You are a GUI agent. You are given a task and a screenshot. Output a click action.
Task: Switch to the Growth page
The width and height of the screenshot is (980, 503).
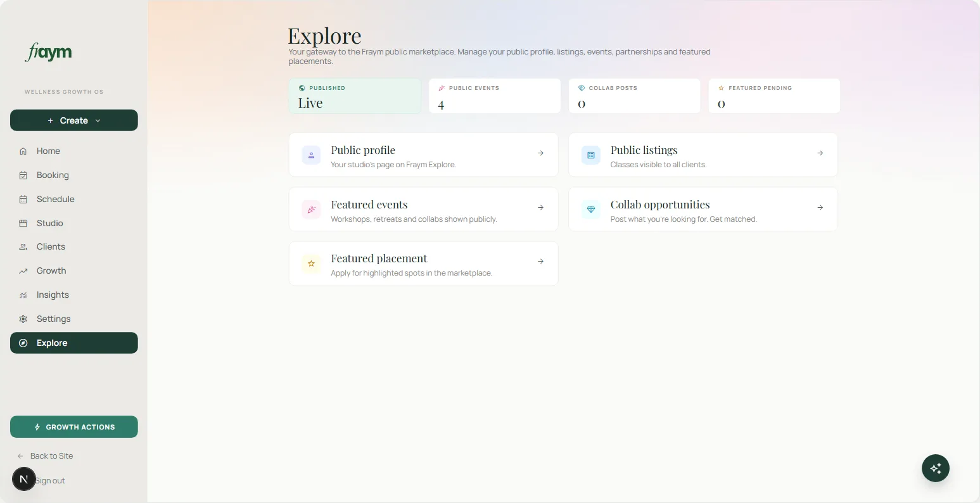(x=74, y=271)
